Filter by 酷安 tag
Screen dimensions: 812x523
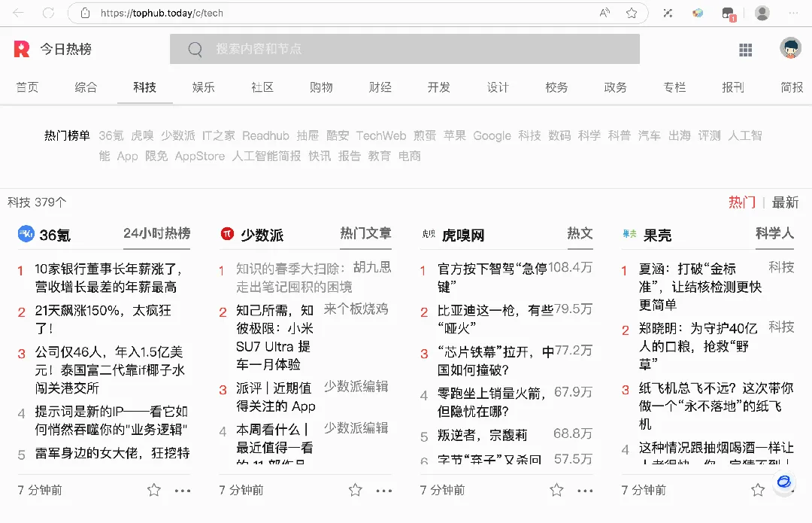click(x=338, y=135)
